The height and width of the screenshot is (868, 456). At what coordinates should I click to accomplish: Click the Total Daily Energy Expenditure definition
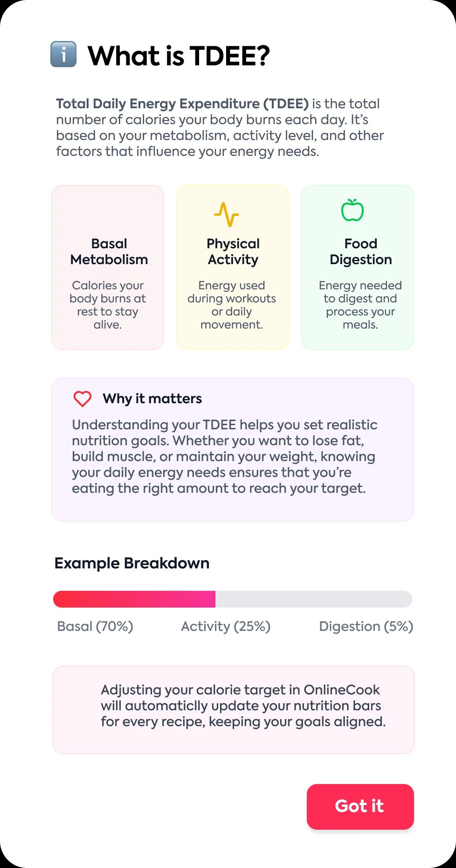[x=220, y=127]
